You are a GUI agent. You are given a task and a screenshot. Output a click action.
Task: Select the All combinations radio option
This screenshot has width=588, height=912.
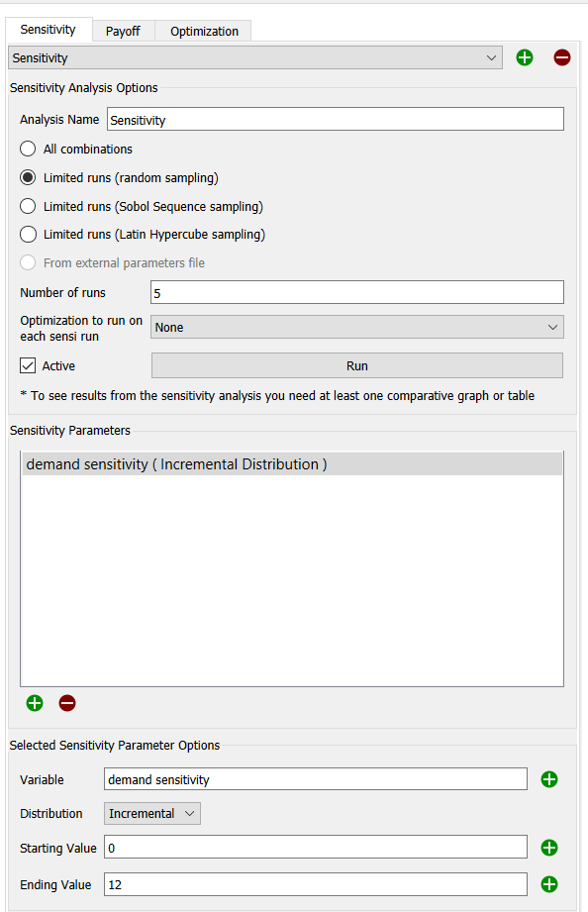tap(28, 149)
